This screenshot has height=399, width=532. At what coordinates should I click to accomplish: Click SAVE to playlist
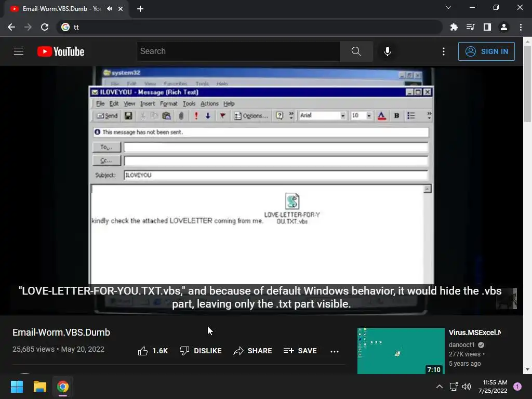pyautogui.click(x=300, y=351)
